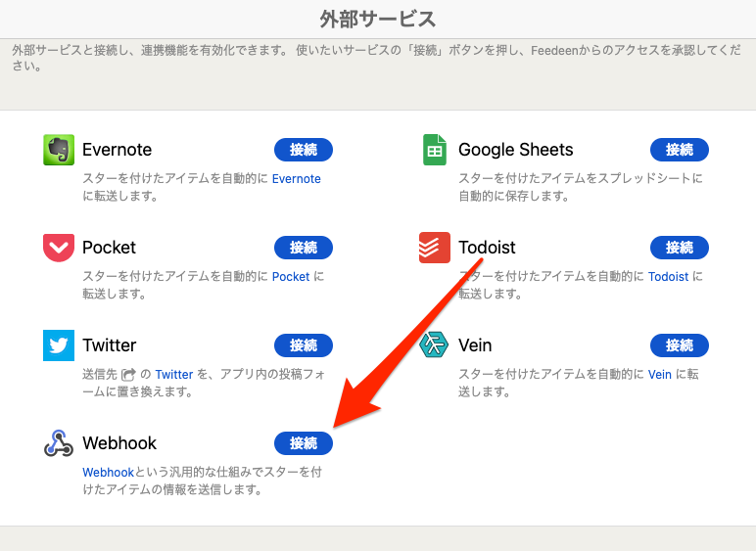This screenshot has height=551, width=756.
Task: Click the Todoist logo icon
Action: [435, 248]
